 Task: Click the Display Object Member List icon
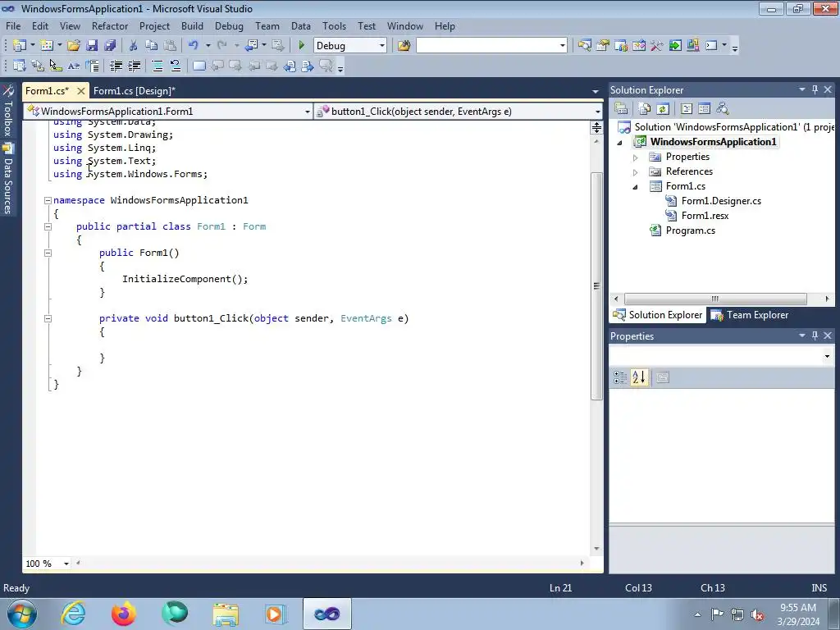[20, 66]
